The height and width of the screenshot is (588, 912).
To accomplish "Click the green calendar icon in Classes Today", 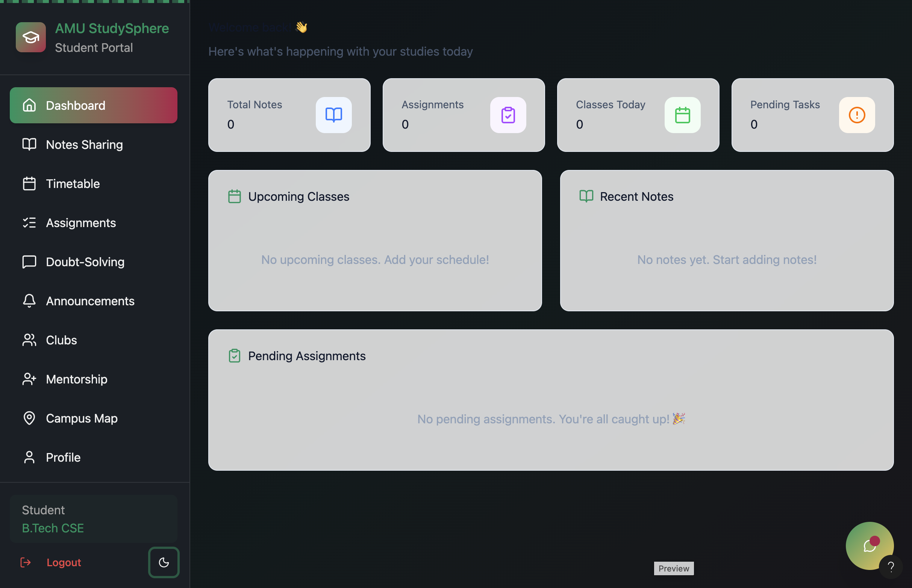I will point(682,115).
